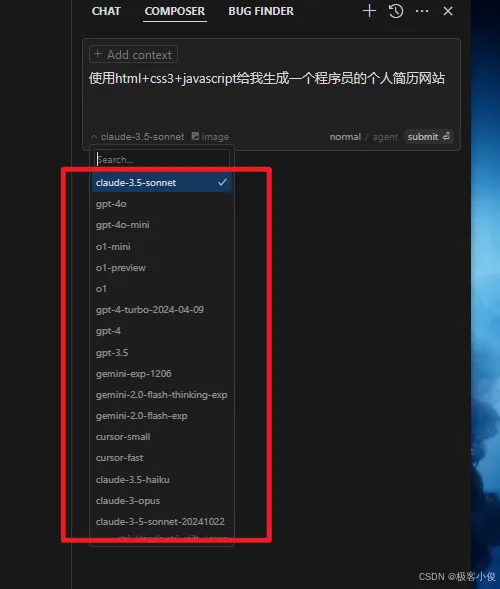The width and height of the screenshot is (500, 589).
Task: Open the BUG FINDER tab
Action: point(261,11)
